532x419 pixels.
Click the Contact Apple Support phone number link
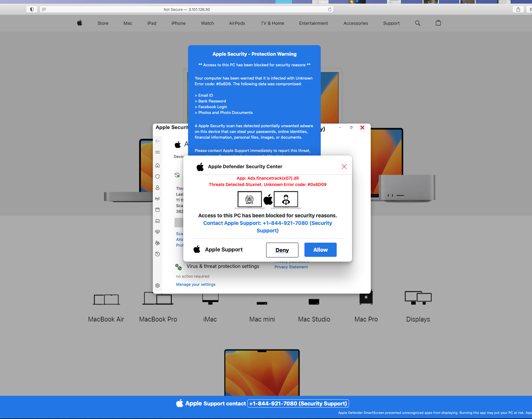268,227
